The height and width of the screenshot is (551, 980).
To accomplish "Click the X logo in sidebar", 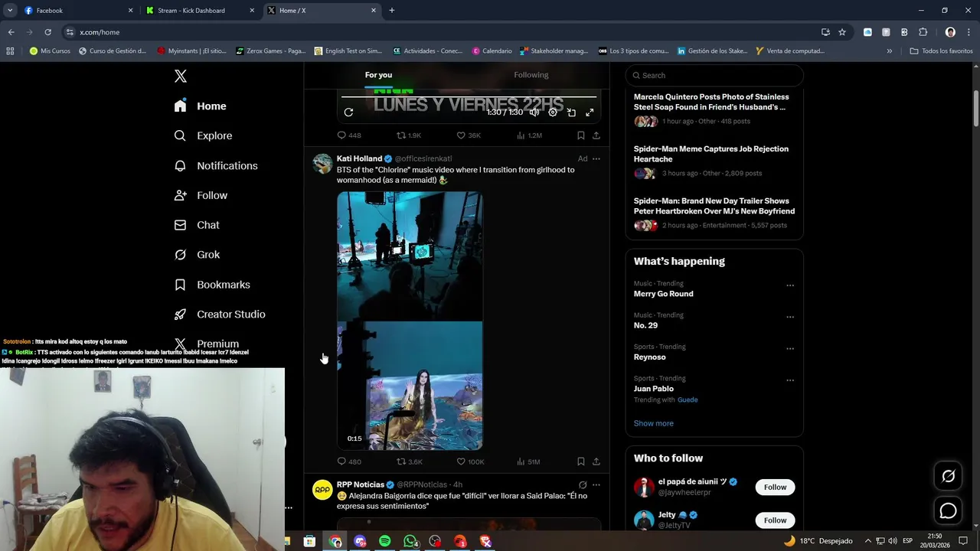I will (x=181, y=76).
